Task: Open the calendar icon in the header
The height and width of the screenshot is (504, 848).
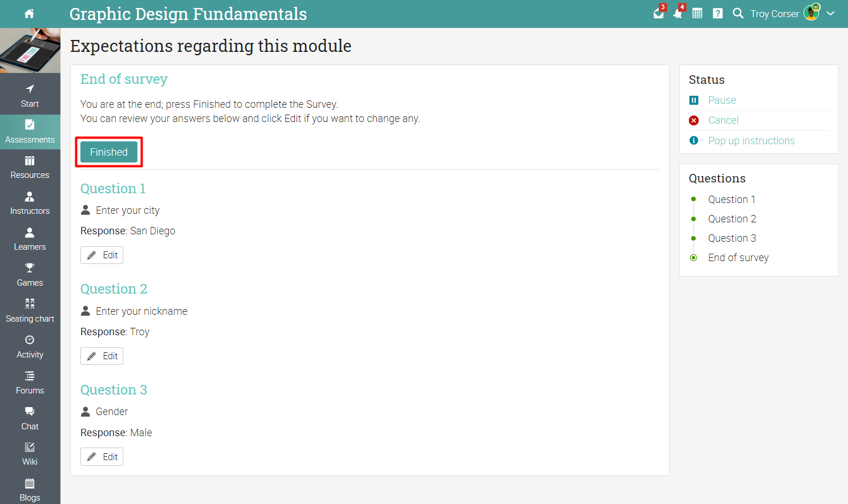Action: click(x=697, y=14)
